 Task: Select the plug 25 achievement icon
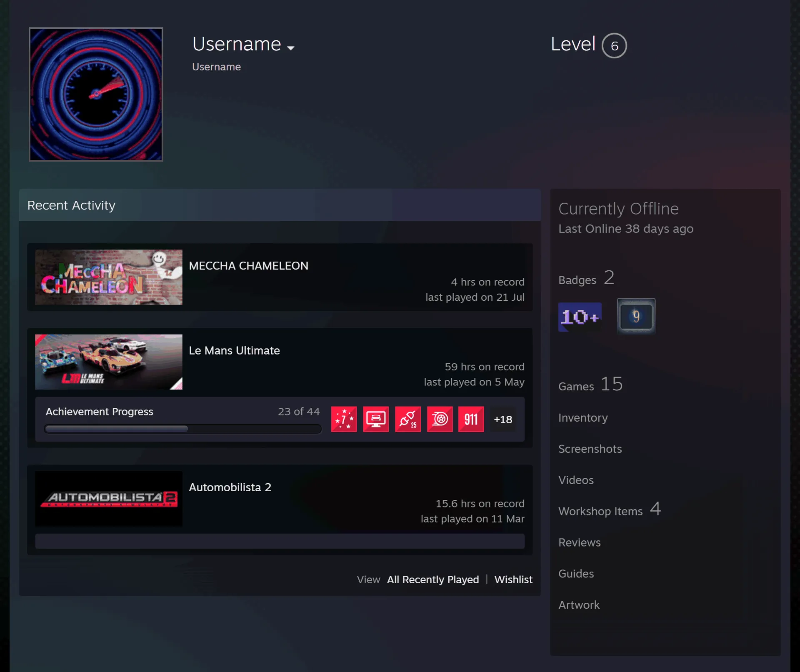pyautogui.click(x=408, y=419)
